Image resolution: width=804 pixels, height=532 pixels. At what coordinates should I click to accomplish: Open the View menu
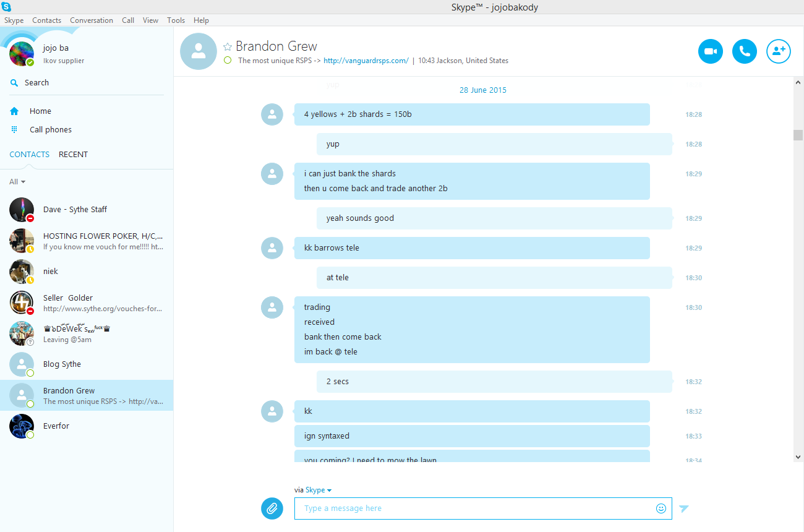[151, 20]
